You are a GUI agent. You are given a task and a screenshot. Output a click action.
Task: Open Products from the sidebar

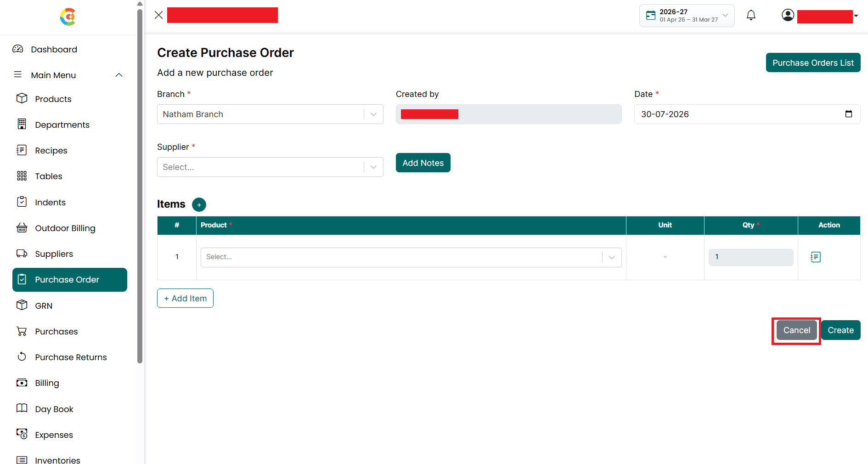[x=53, y=99]
